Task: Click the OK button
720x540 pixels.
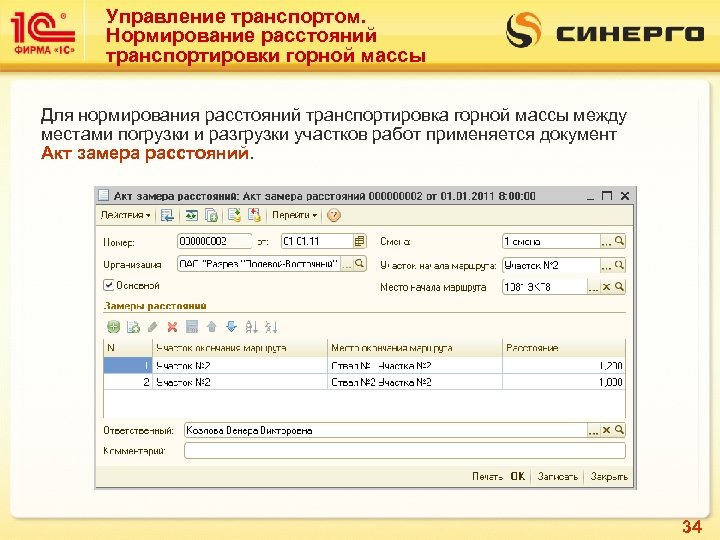Action: click(x=518, y=477)
